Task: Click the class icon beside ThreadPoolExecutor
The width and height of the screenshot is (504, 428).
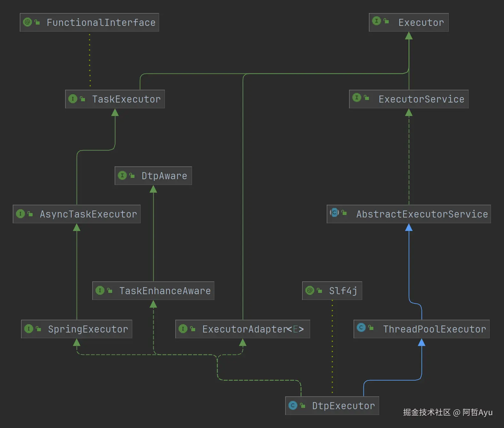Action: (361, 327)
